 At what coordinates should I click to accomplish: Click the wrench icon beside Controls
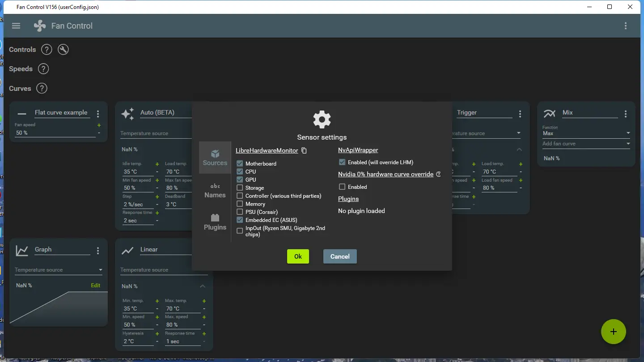(x=64, y=50)
